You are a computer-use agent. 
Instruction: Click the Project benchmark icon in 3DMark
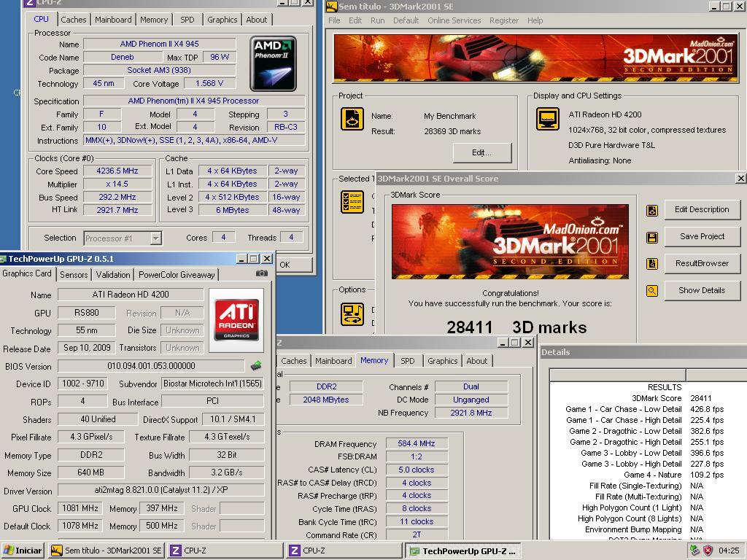pyautogui.click(x=352, y=119)
